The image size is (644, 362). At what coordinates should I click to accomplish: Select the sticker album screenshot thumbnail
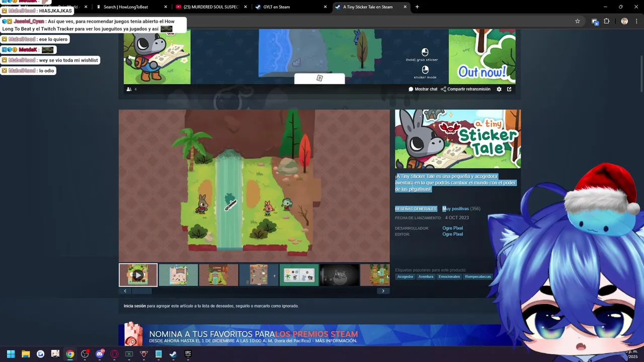point(299,275)
